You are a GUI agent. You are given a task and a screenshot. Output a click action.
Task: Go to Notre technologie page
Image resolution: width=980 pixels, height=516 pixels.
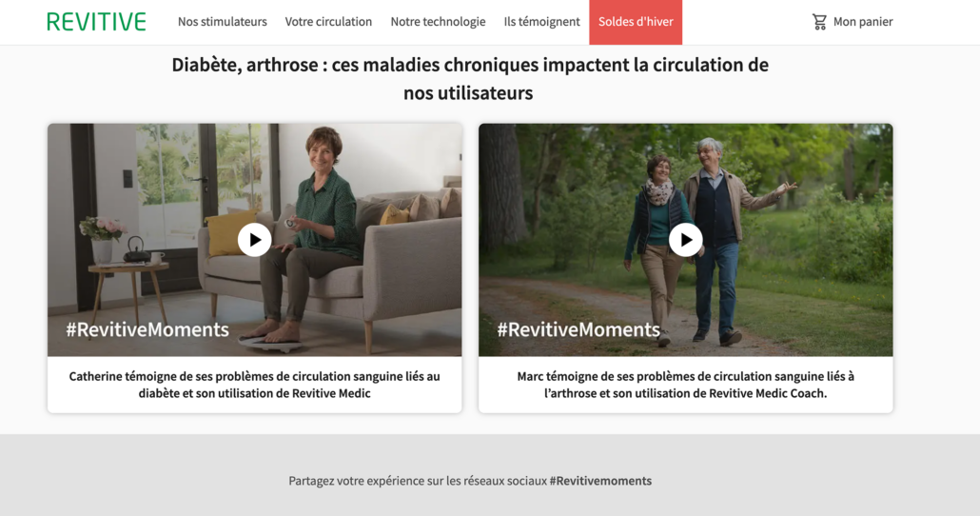pos(438,22)
